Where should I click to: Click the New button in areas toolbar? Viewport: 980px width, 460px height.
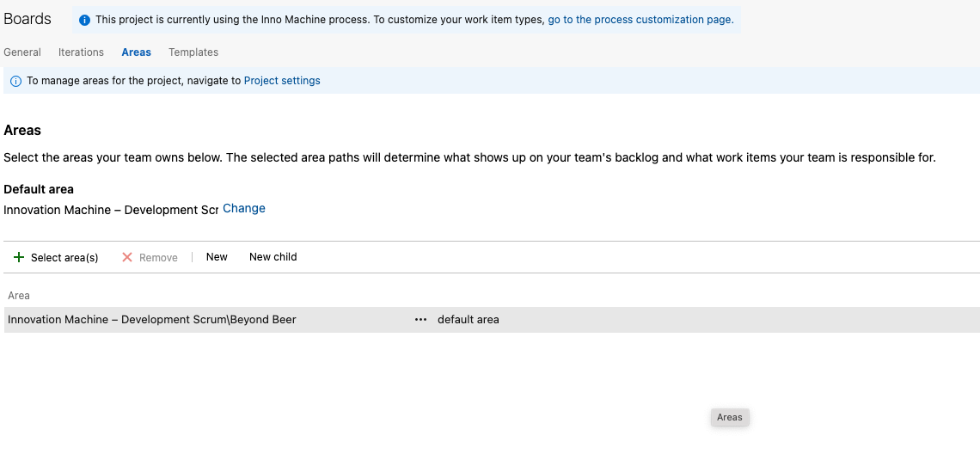217,257
